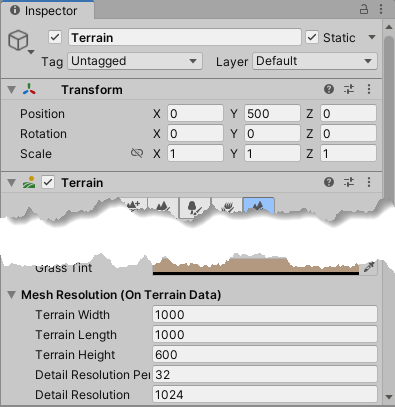
Task: Click the Terrain Height field showing 600
Action: [265, 354]
